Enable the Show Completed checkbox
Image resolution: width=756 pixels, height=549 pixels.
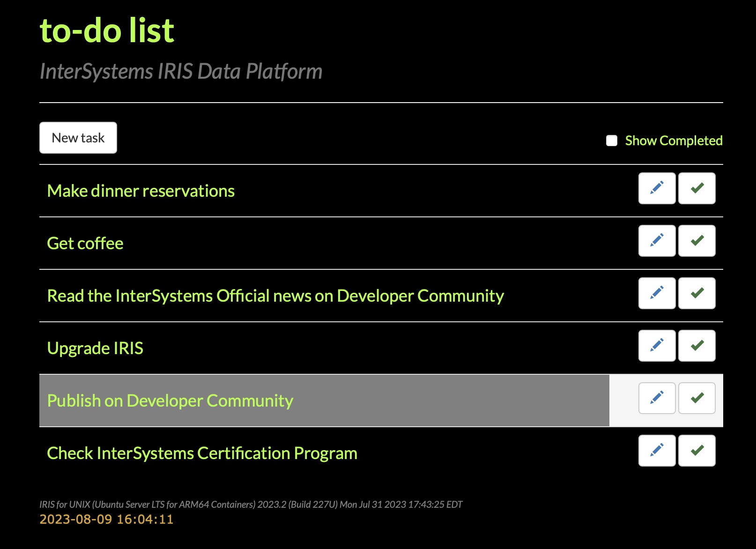612,141
